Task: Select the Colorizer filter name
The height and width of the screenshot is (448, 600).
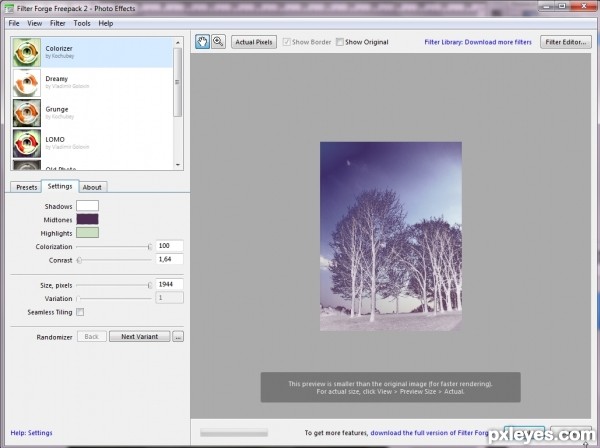Action: (59, 49)
